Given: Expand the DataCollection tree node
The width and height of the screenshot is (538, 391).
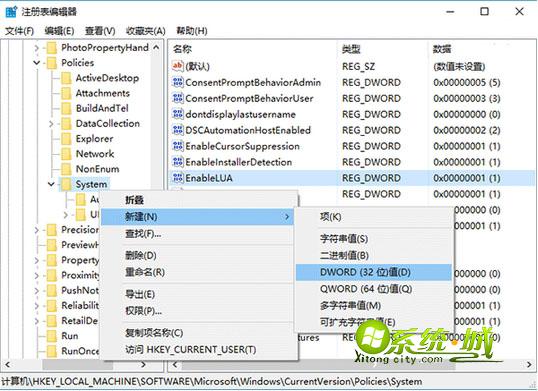Looking at the screenshot, I should click(51, 123).
